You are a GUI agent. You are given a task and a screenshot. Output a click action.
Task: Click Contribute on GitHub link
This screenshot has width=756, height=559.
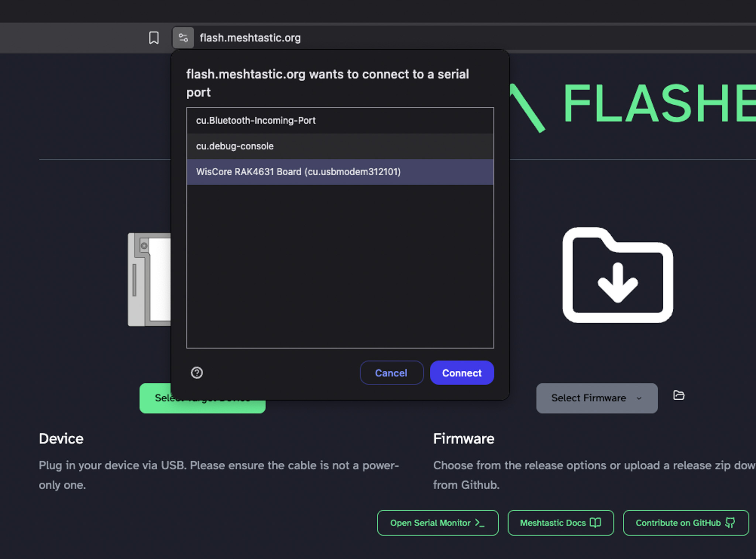tap(685, 523)
